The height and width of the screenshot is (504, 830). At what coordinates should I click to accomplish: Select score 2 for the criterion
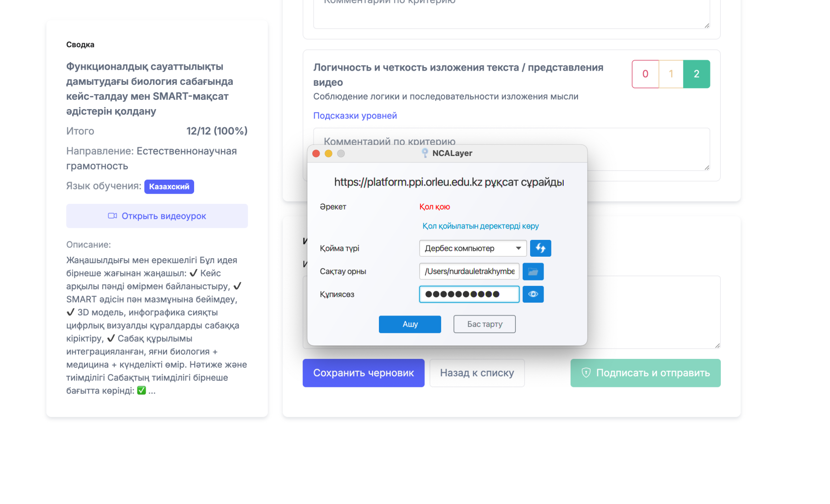(697, 74)
